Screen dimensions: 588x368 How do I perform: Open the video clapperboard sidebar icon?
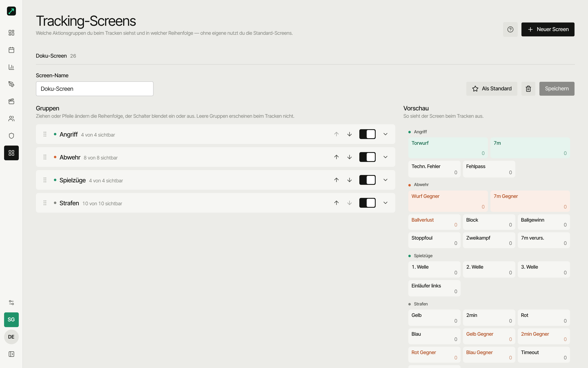click(x=11, y=101)
